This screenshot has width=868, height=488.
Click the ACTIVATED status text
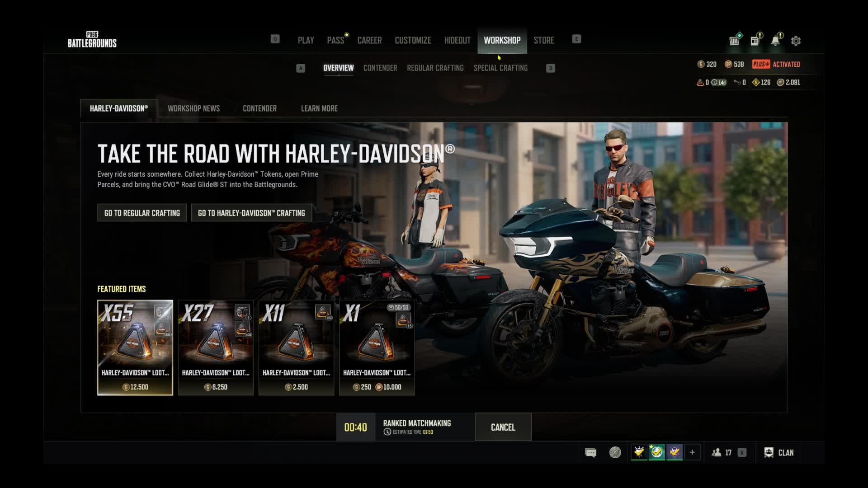click(786, 64)
